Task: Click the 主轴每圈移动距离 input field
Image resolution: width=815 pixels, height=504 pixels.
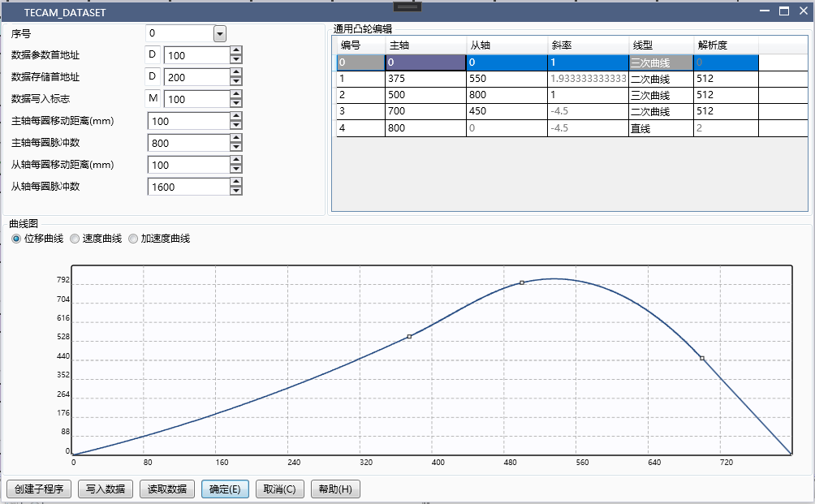Action: tap(188, 121)
